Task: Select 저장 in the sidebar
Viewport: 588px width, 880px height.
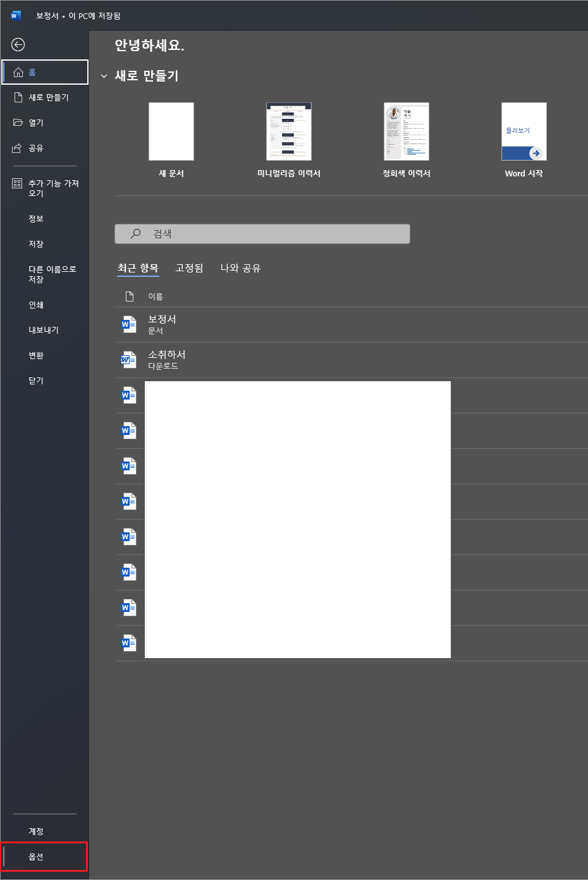Action: [36, 244]
